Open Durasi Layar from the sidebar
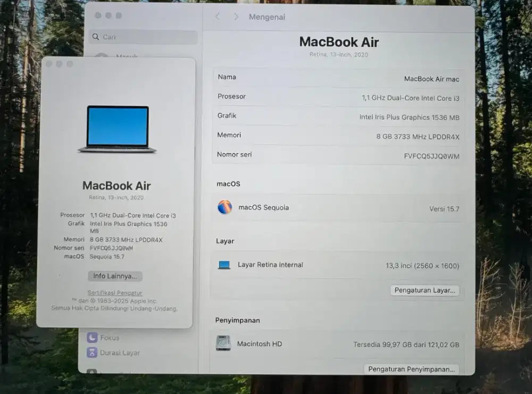The image size is (532, 394). pyautogui.click(x=121, y=352)
